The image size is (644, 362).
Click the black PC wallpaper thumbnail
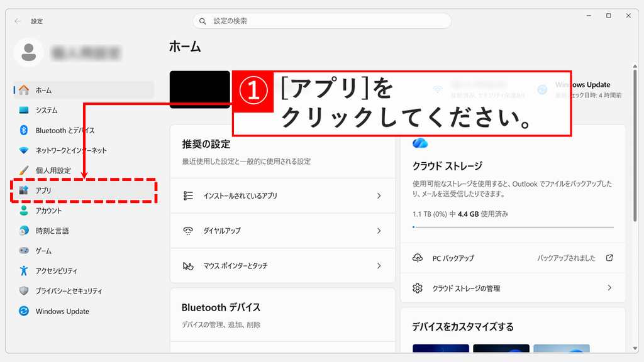(x=200, y=89)
